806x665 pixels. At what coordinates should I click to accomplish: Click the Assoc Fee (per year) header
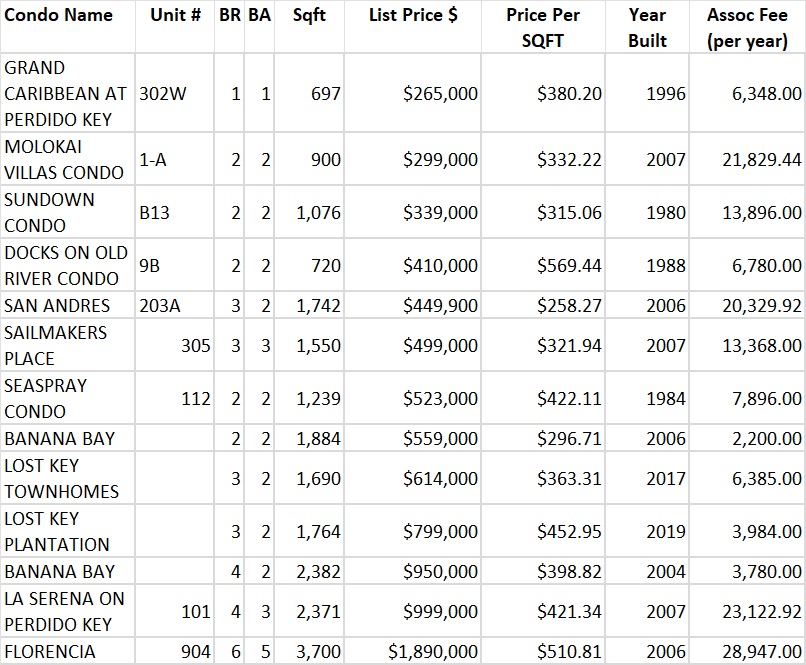tap(747, 28)
